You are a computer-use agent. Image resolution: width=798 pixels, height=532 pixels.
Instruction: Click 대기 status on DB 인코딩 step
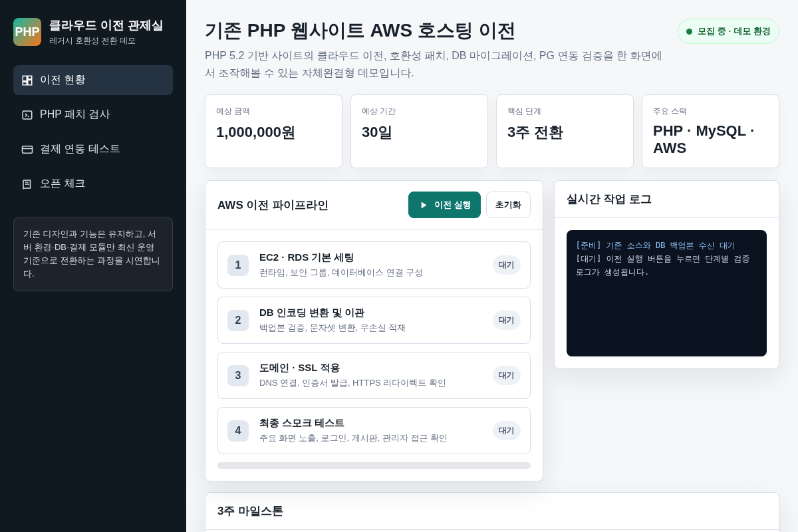pos(507,320)
